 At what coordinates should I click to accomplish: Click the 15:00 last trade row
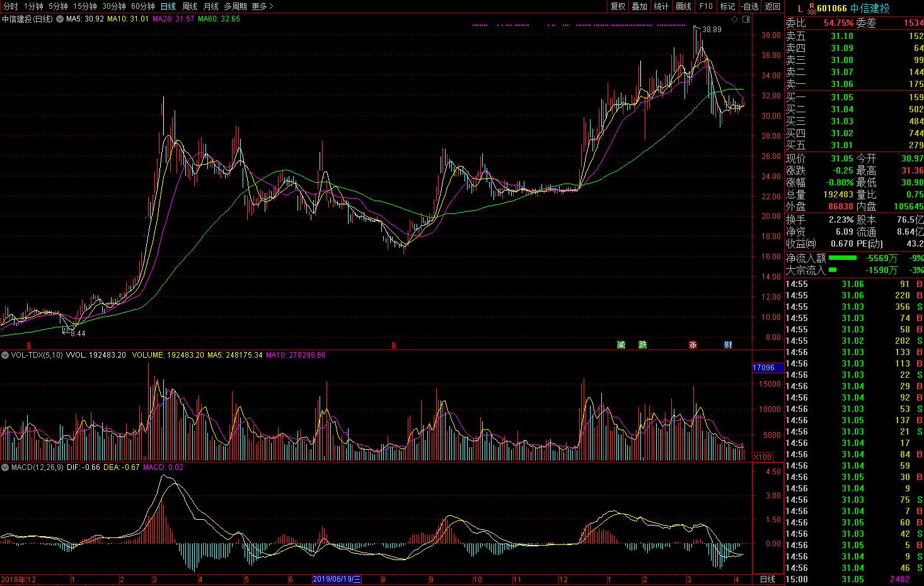pyautogui.click(x=854, y=579)
